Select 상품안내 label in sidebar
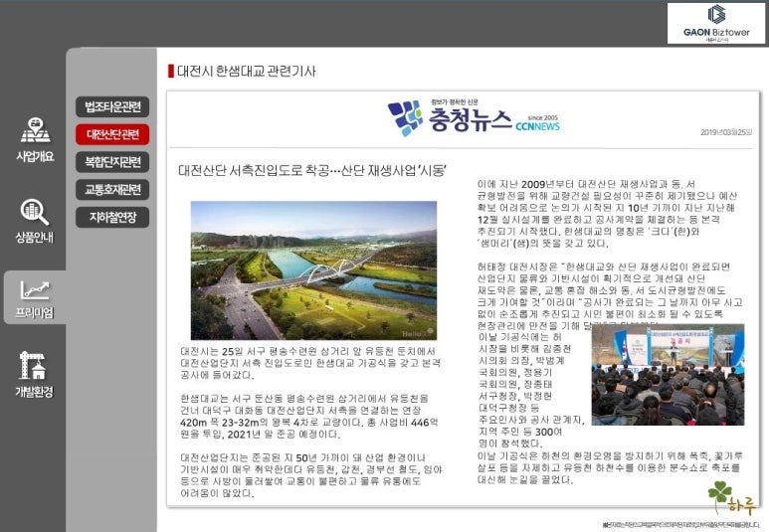 [x=35, y=238]
